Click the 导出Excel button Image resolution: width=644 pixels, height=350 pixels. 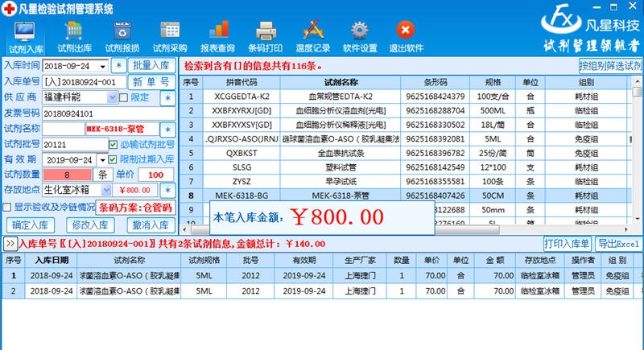coord(618,244)
